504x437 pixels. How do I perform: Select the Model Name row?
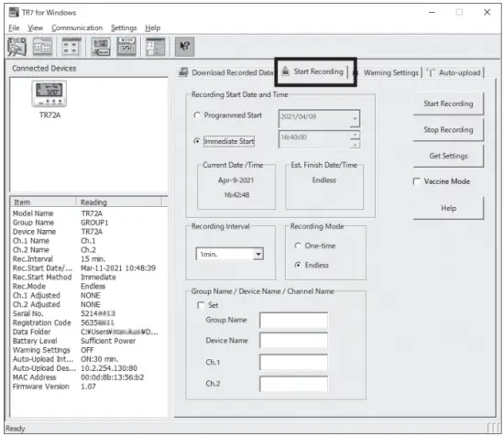pyautogui.click(x=89, y=213)
